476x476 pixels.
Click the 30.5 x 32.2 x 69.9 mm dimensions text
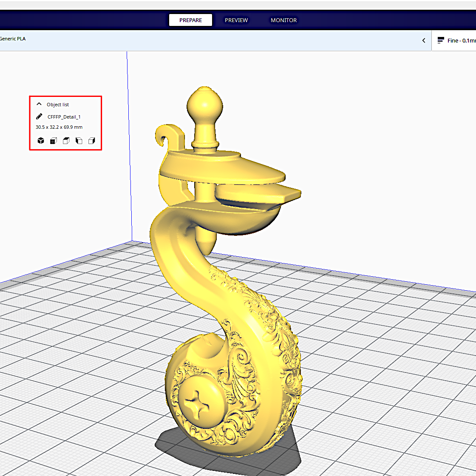(x=59, y=127)
